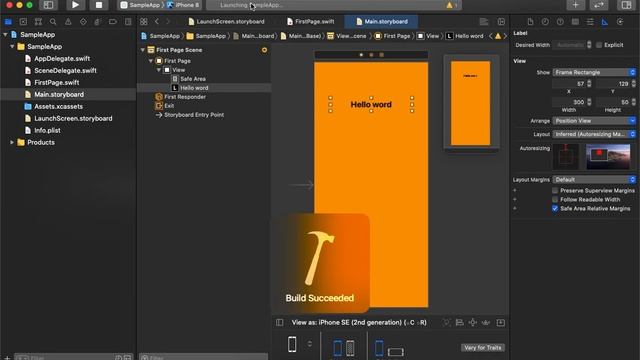Open AppDelegate.swift in navigator
This screenshot has height=360, width=640.
(62, 59)
